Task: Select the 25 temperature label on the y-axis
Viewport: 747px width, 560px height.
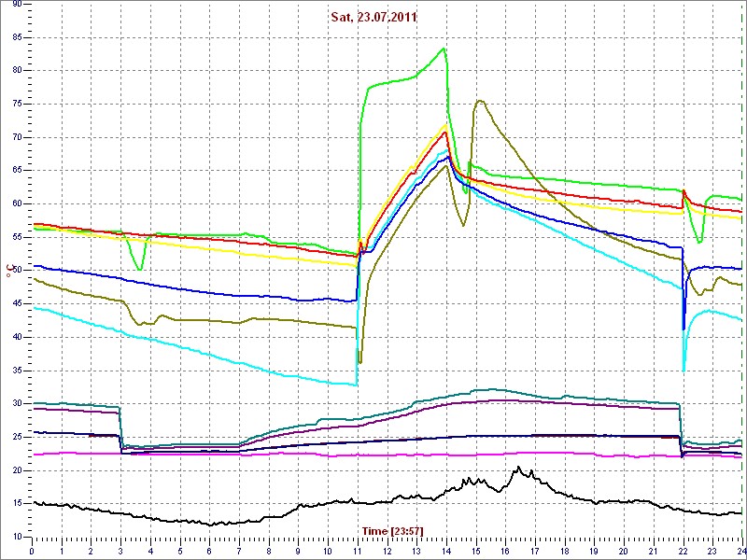Action: 16,437
